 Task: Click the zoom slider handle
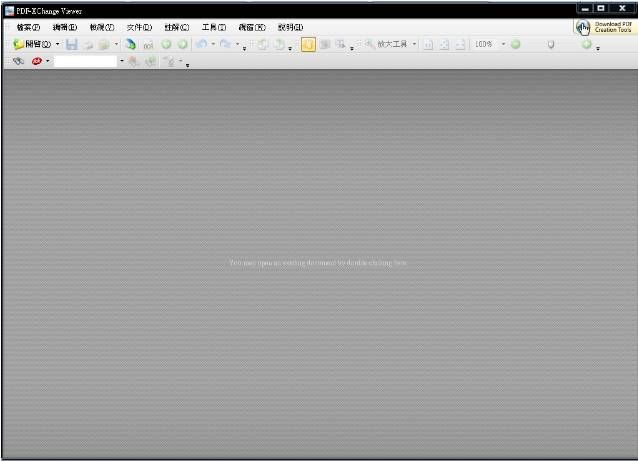coord(551,45)
